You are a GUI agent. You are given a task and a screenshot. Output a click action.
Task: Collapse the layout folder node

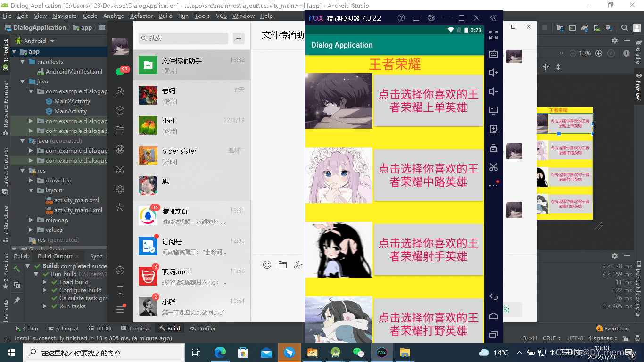click(31, 190)
